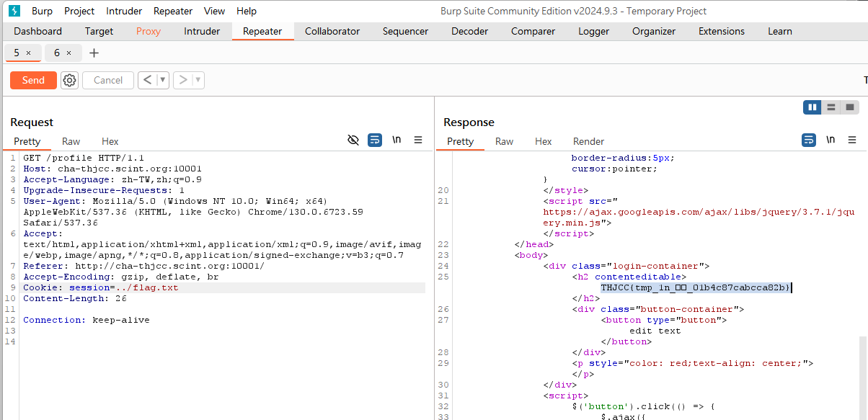Switch to the Extensions tab
Screen dimensions: 868x420
coord(722,31)
